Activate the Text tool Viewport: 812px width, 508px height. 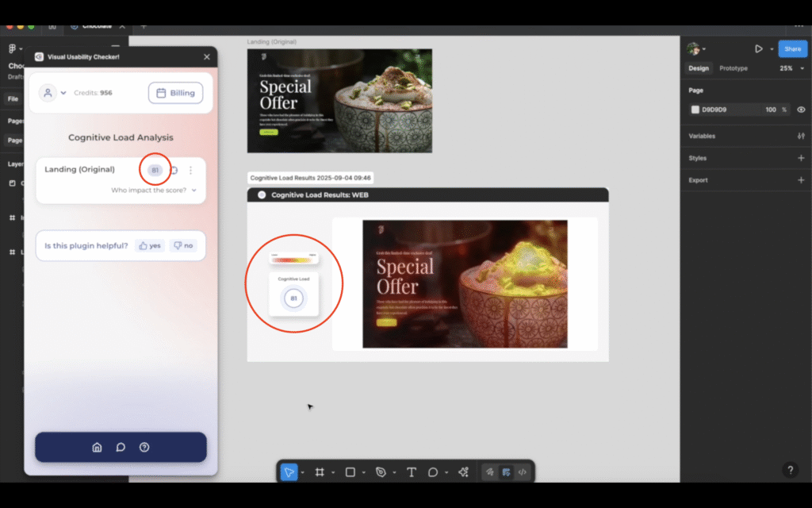pos(412,472)
